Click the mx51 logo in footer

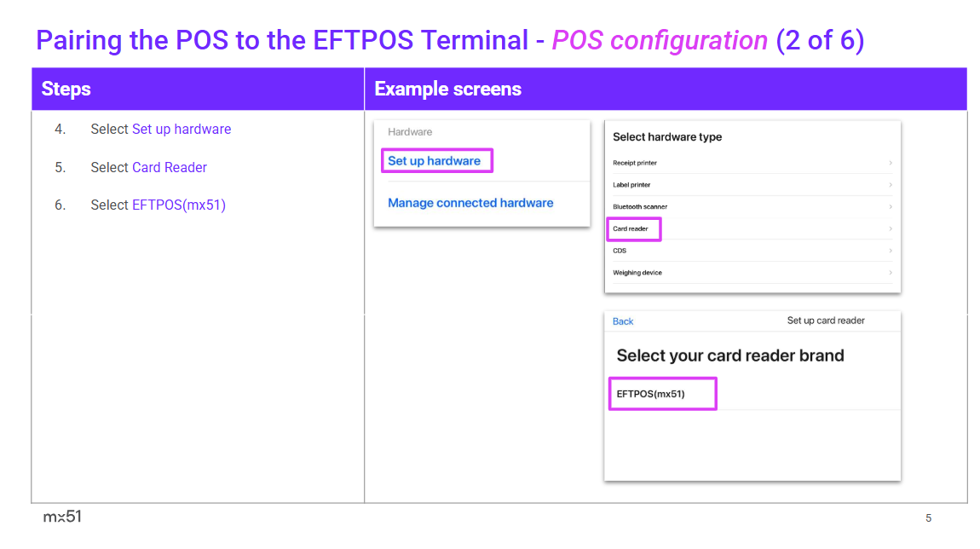62,517
